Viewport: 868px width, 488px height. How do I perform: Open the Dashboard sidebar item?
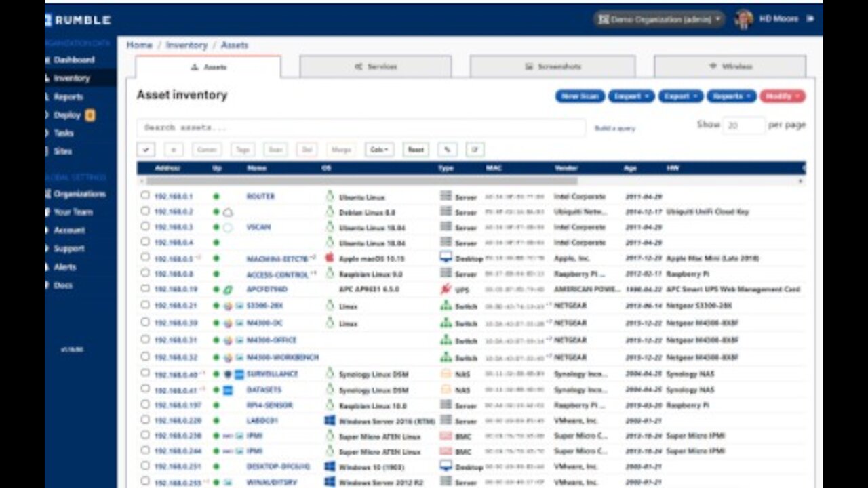tap(75, 60)
